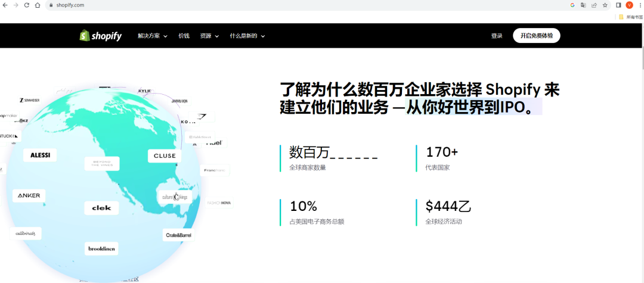Screen dimensions: 644x283
Task: Select the Jimmy Jon brand logo
Action: tap(179, 101)
